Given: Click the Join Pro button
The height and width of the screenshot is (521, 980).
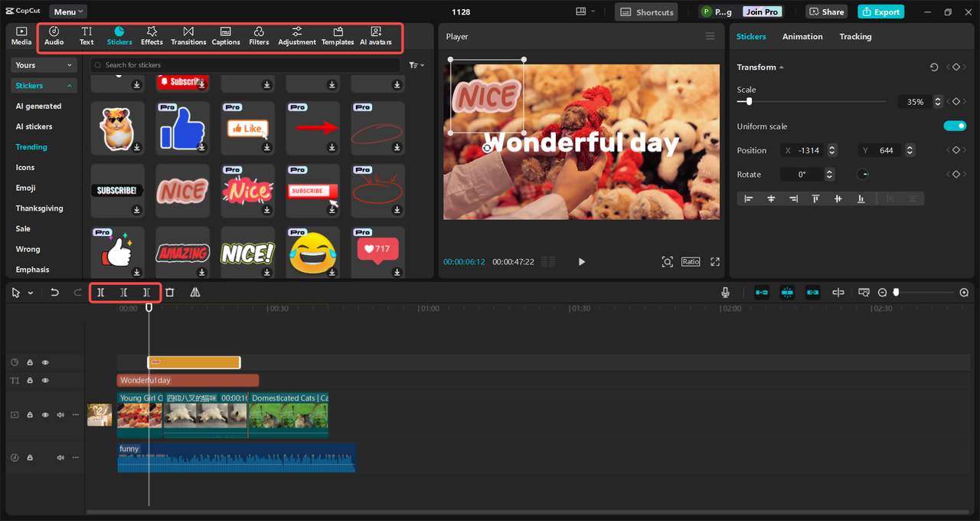Looking at the screenshot, I should coord(762,11).
